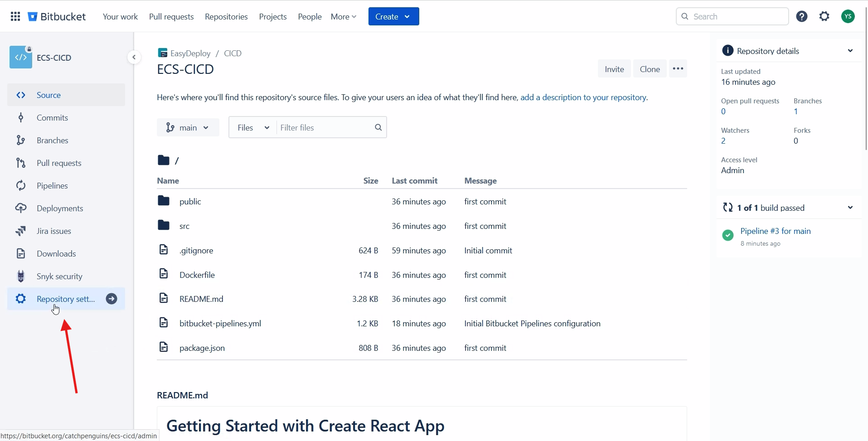
Task: Click the arrow next to Repository settings
Action: pyautogui.click(x=112, y=299)
